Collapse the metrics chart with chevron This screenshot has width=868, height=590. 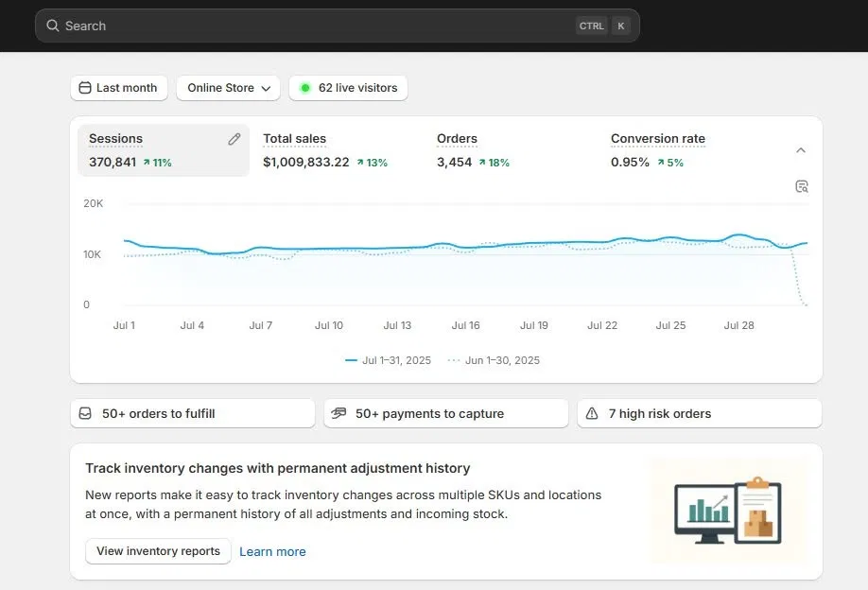coord(801,150)
